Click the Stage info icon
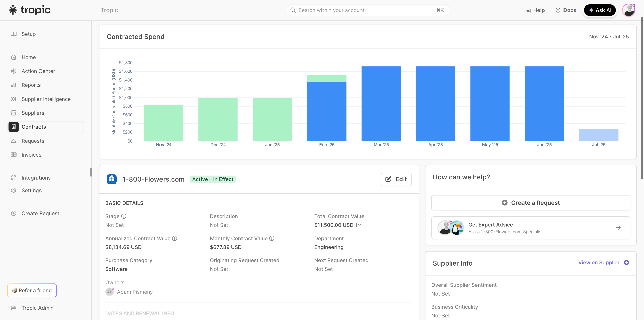The width and height of the screenshot is (644, 320). (124, 216)
